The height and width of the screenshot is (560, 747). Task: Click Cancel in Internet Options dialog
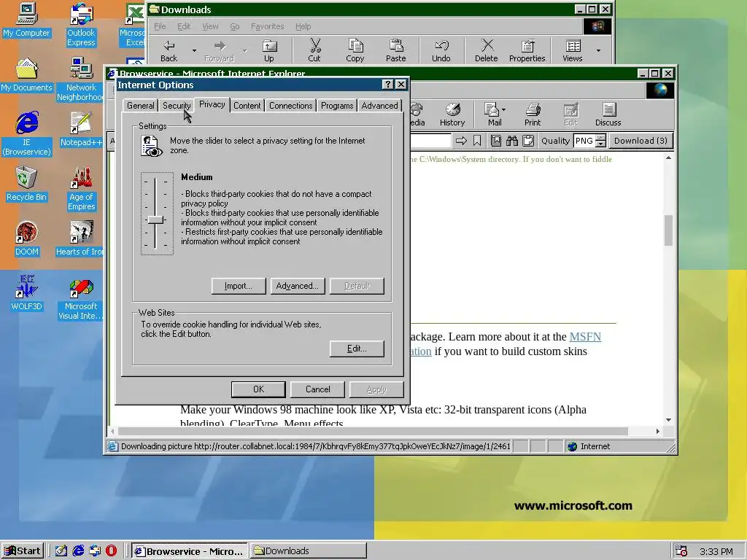[x=317, y=389]
